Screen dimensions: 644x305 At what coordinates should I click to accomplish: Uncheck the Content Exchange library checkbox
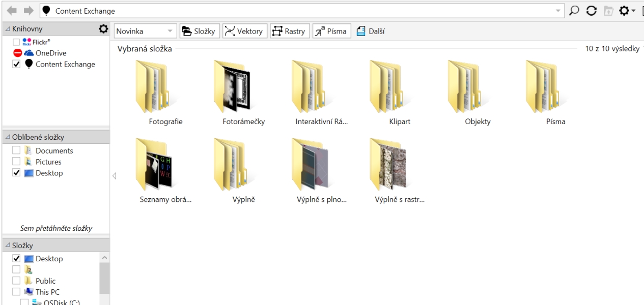coord(16,64)
